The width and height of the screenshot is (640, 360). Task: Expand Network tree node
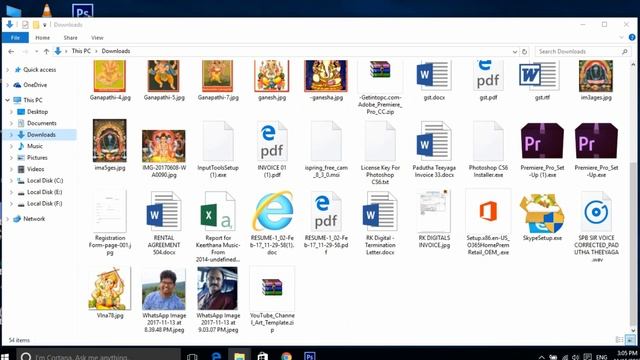(x=7, y=219)
